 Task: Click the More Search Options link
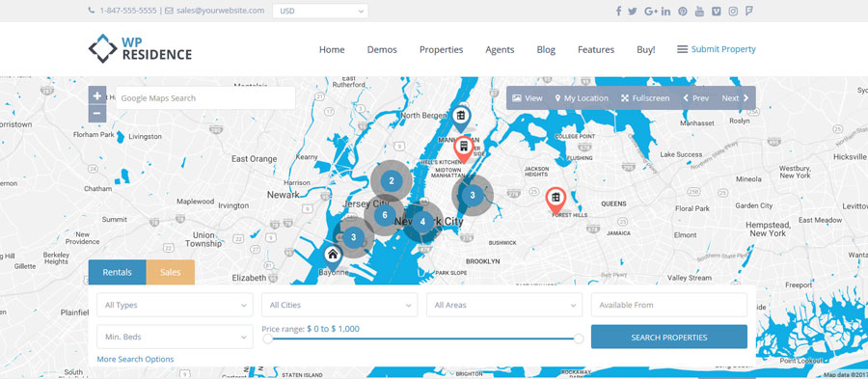[135, 359]
